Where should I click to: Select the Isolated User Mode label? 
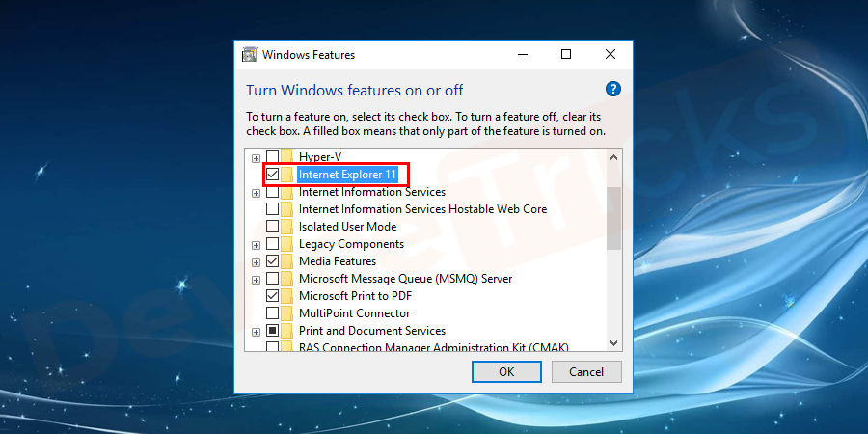(x=347, y=227)
